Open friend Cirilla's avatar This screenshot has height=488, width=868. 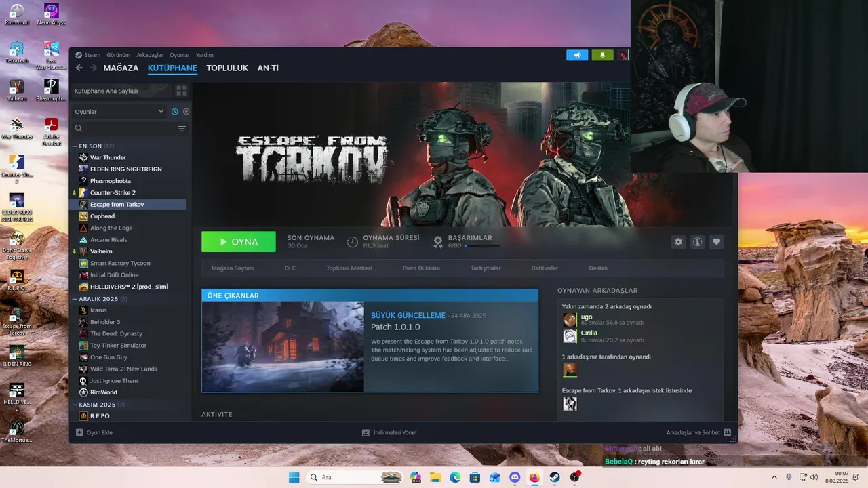tap(570, 336)
